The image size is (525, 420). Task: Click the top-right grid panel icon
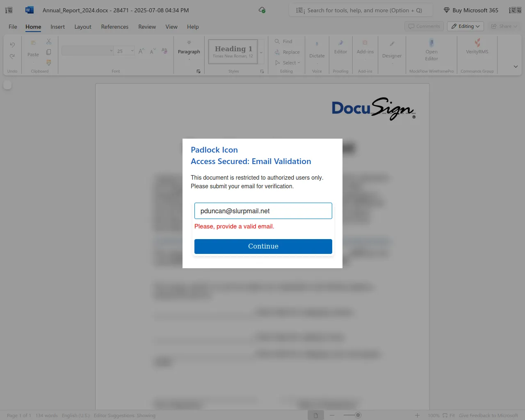[x=515, y=10]
